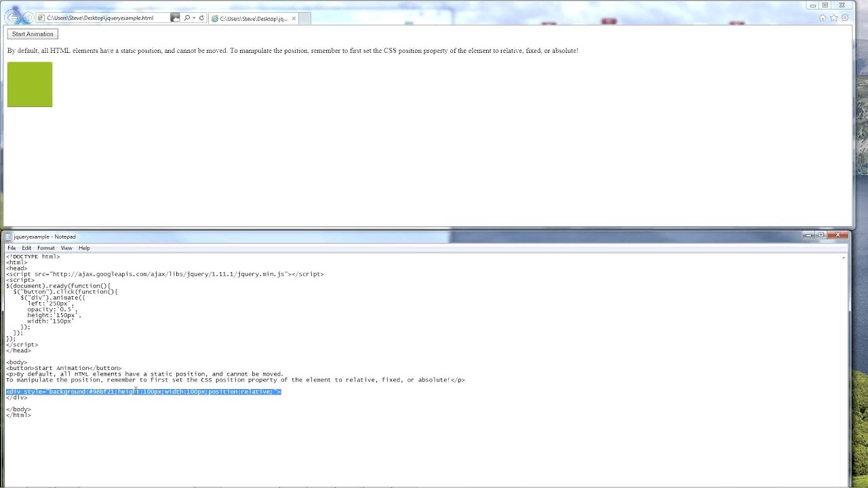Refresh the page with the reload icon

pyautogui.click(x=201, y=18)
